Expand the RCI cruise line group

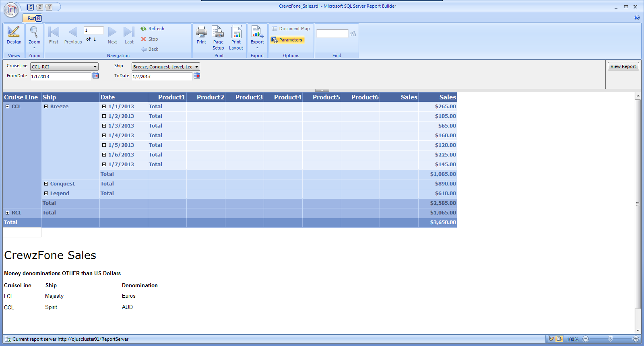tap(7, 213)
